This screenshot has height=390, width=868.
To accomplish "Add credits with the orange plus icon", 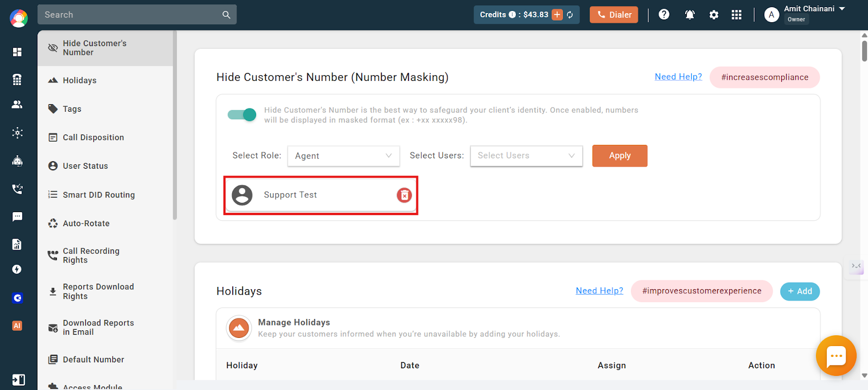I will pos(557,15).
